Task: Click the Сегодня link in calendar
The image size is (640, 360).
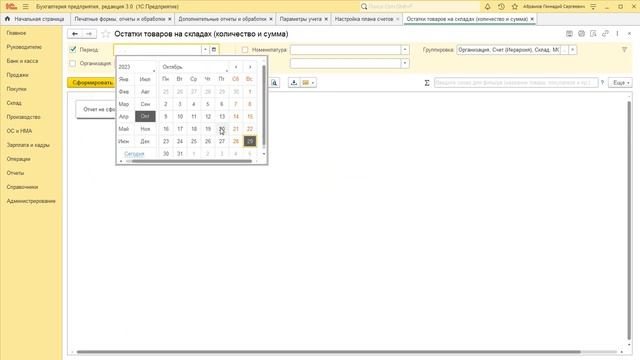Action: click(x=134, y=154)
